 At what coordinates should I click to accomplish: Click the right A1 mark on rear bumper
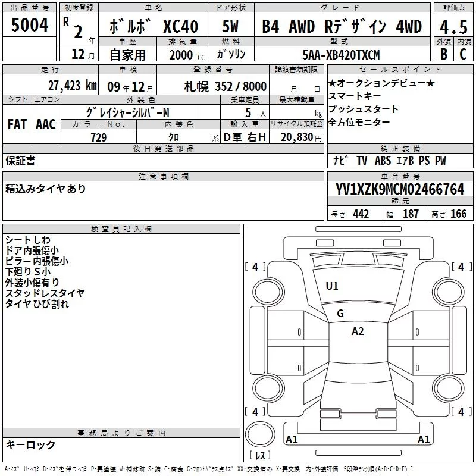(x=424, y=439)
